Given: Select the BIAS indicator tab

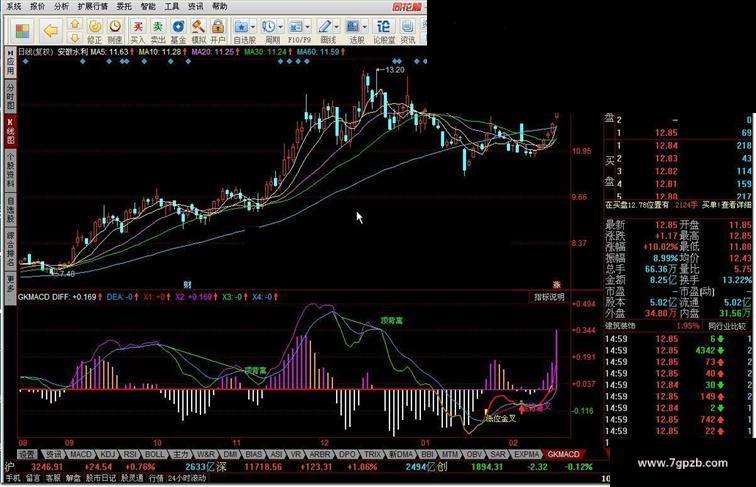Looking at the screenshot, I should click(x=253, y=454).
